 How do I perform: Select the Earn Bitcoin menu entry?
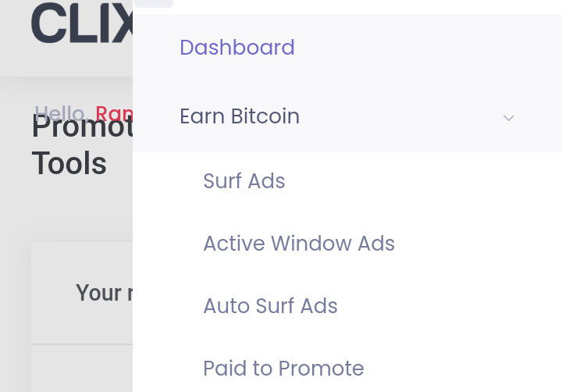click(240, 116)
